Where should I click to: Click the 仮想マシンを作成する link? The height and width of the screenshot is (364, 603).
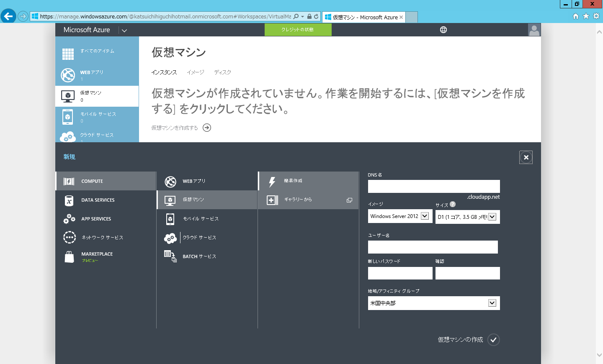coord(175,128)
